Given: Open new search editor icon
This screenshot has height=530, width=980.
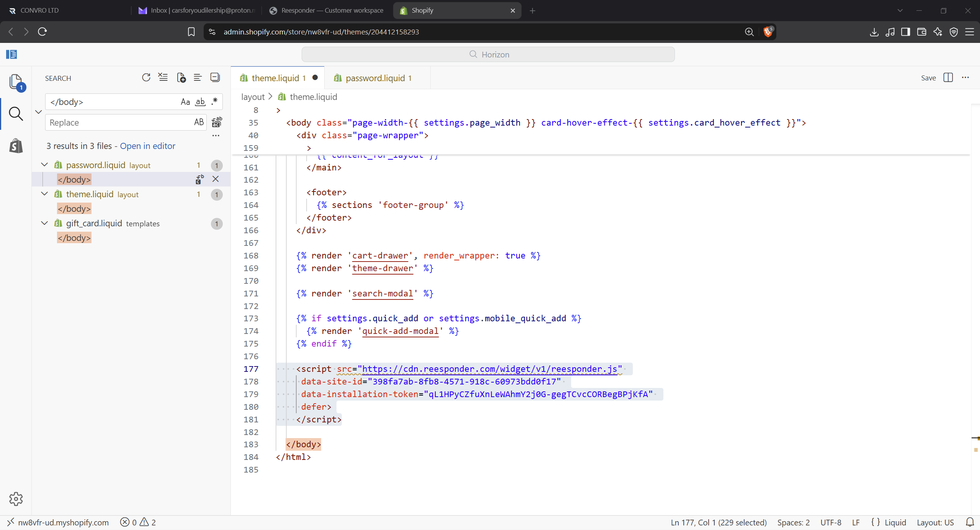Looking at the screenshot, I should (x=181, y=78).
